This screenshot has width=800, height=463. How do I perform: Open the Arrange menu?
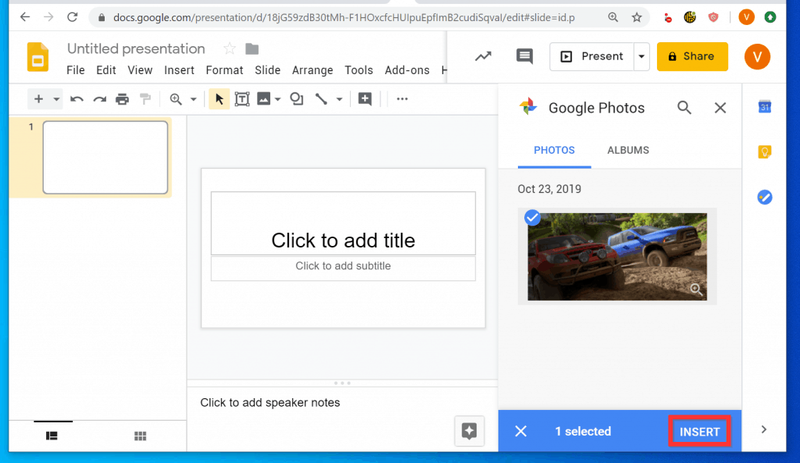tap(312, 70)
